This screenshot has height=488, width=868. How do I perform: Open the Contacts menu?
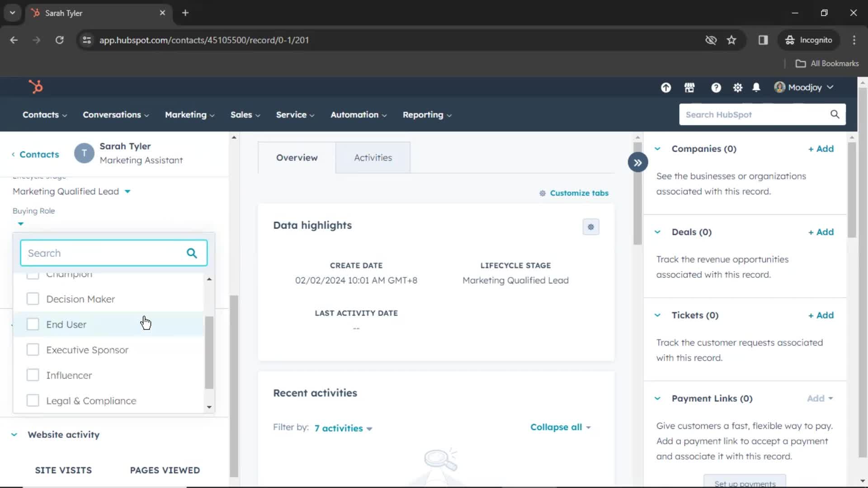43,115
